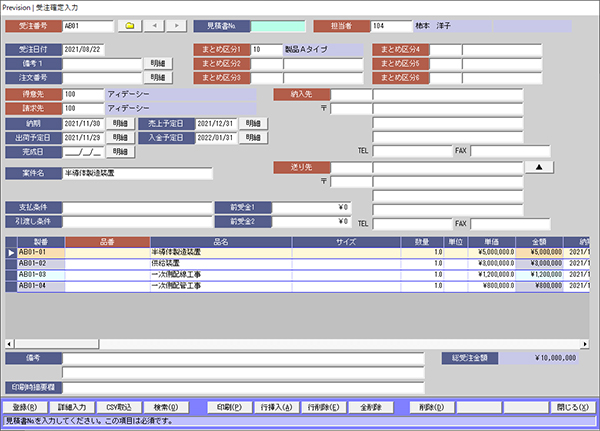600x431 pixels.
Task: Click the 単価 column header
Action: click(491, 242)
